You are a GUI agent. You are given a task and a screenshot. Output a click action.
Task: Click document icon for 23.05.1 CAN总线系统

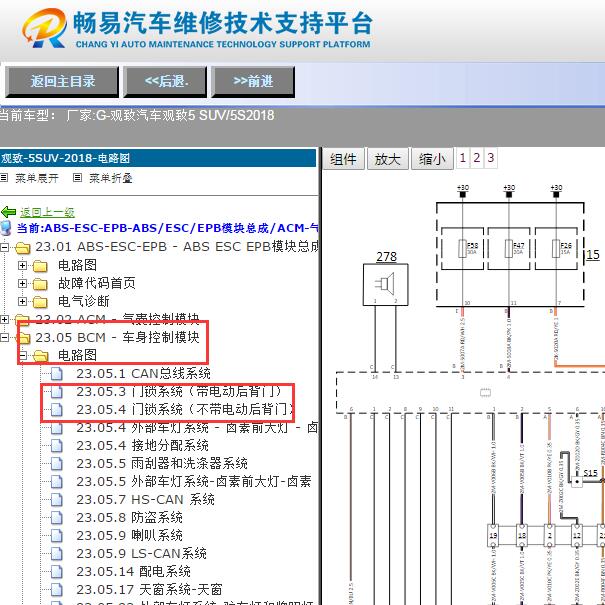coord(57,373)
